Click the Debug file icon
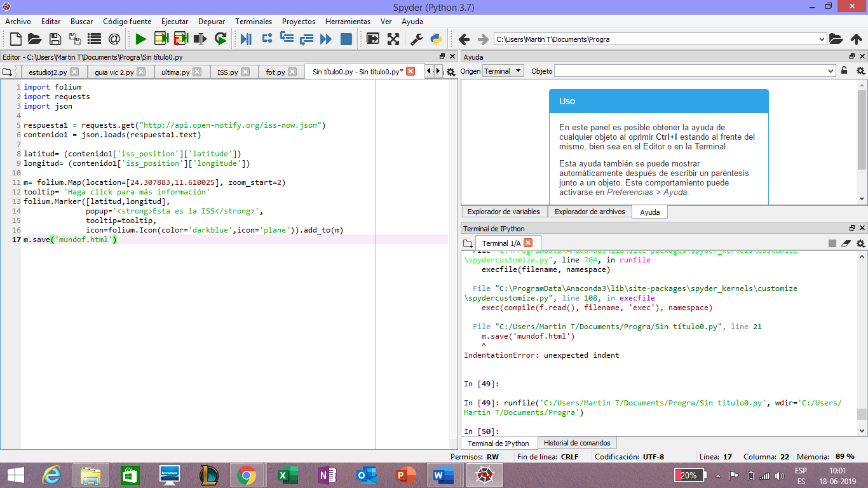Viewport: 868px width, 488px height. tap(246, 39)
